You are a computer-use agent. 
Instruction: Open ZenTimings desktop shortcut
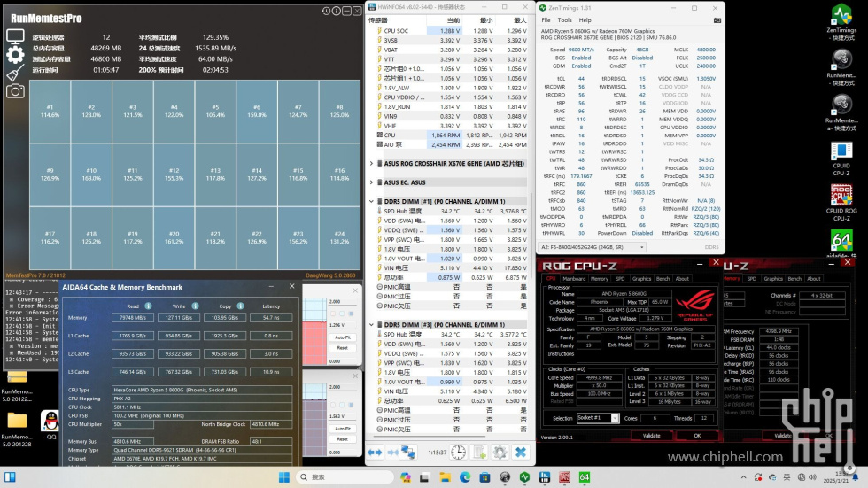[x=841, y=23]
